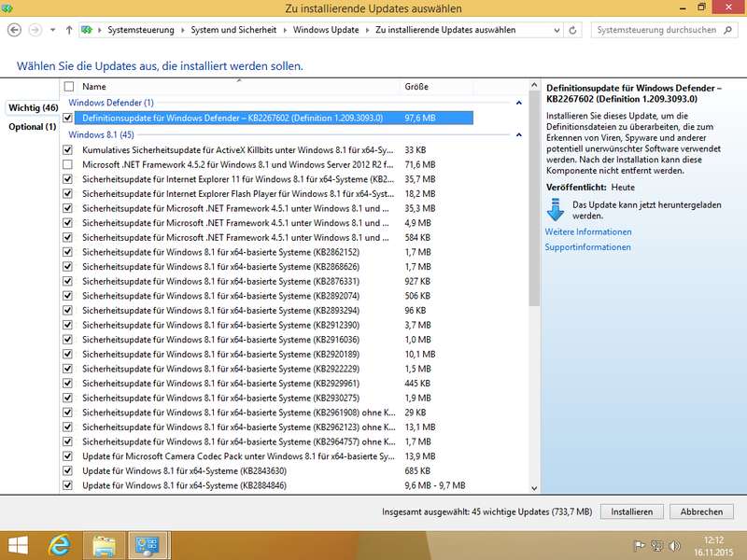Launch Internet Explorer from taskbar

click(59, 546)
